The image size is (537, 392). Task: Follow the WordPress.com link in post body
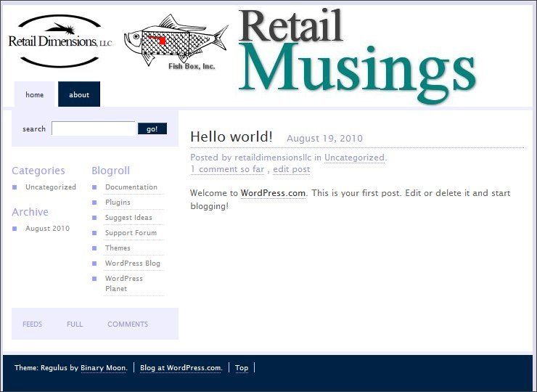(273, 193)
